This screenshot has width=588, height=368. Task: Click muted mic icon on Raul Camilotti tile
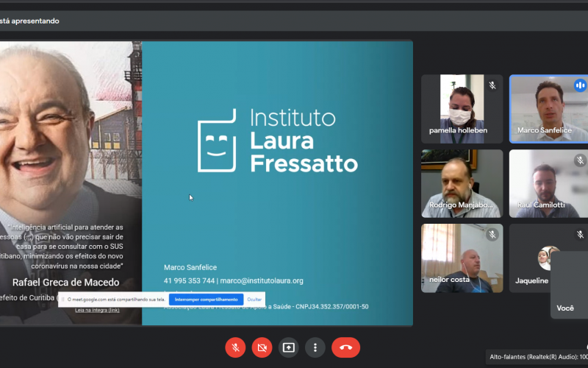click(580, 160)
